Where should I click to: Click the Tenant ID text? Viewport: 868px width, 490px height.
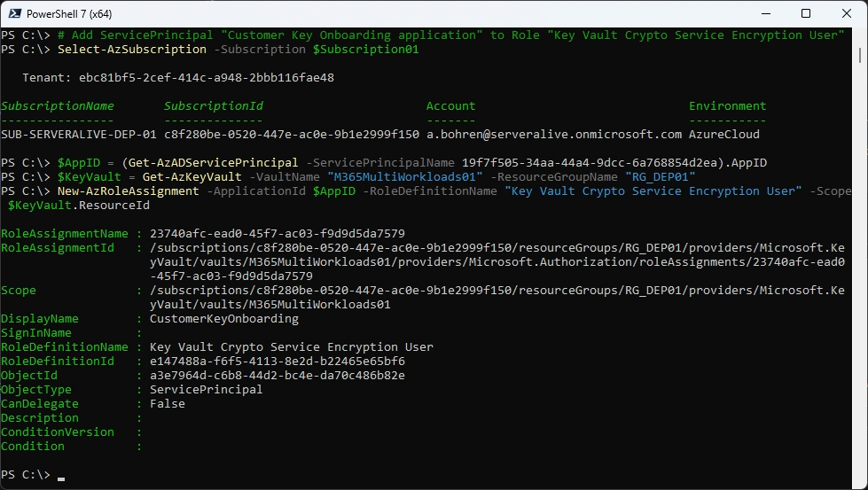pos(207,77)
